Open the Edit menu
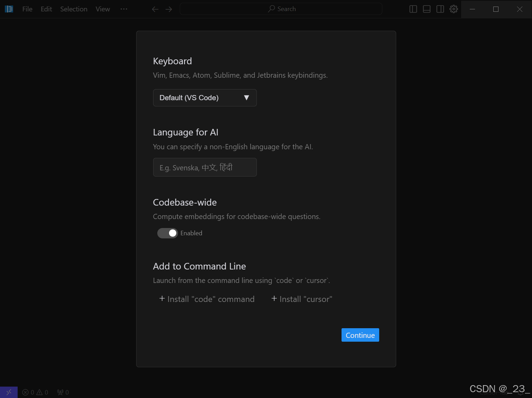532x398 pixels. tap(46, 9)
